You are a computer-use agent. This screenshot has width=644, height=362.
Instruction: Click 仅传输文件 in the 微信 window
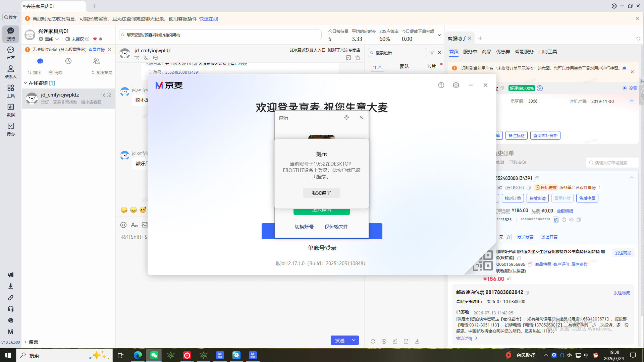(x=336, y=227)
